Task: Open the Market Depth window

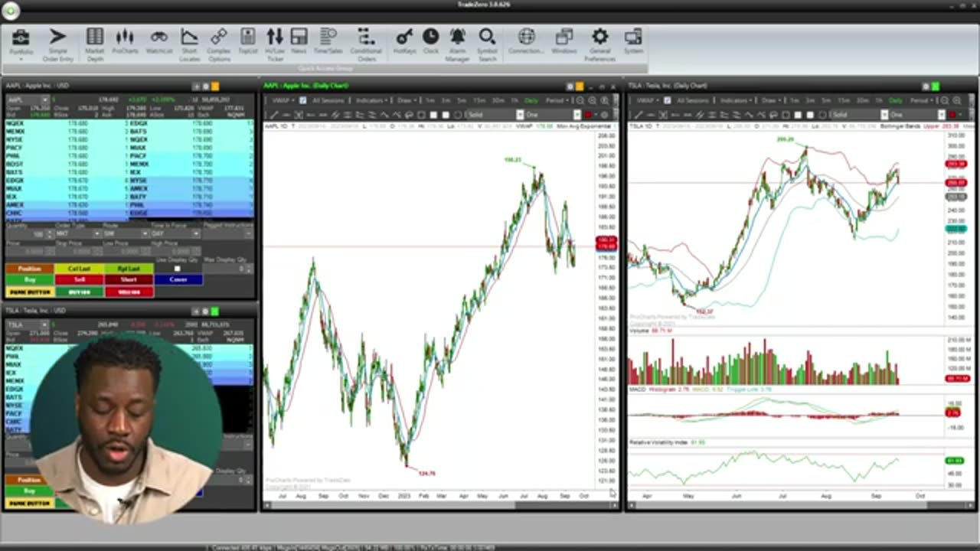Action: [x=94, y=44]
